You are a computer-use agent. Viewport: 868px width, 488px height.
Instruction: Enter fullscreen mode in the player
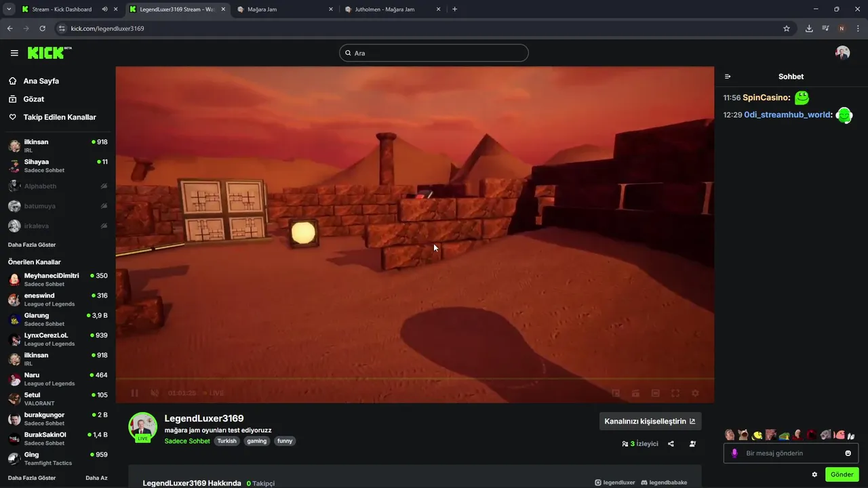coord(675,393)
